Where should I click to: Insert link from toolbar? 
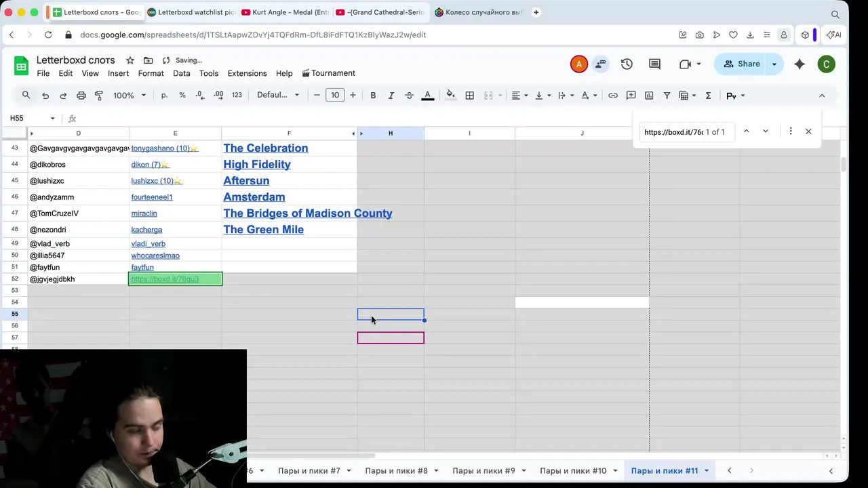pyautogui.click(x=613, y=96)
